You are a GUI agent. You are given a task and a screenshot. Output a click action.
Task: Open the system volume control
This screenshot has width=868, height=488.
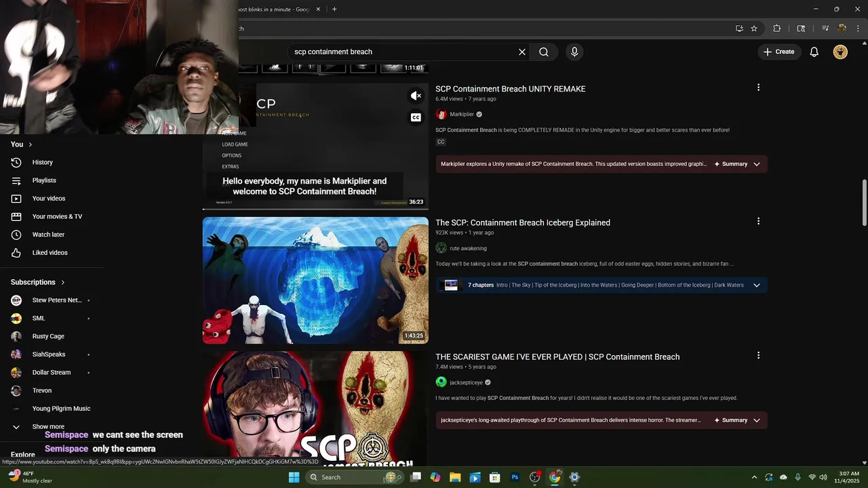823,477
